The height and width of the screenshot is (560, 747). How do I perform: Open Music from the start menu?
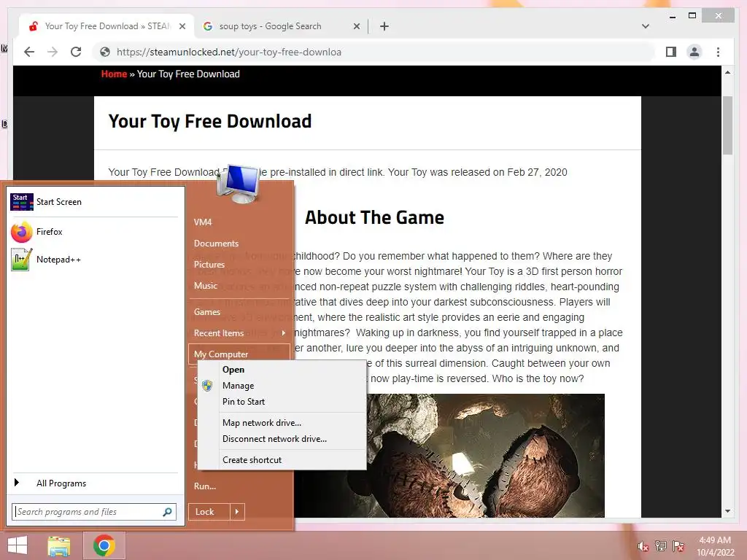[x=206, y=286]
